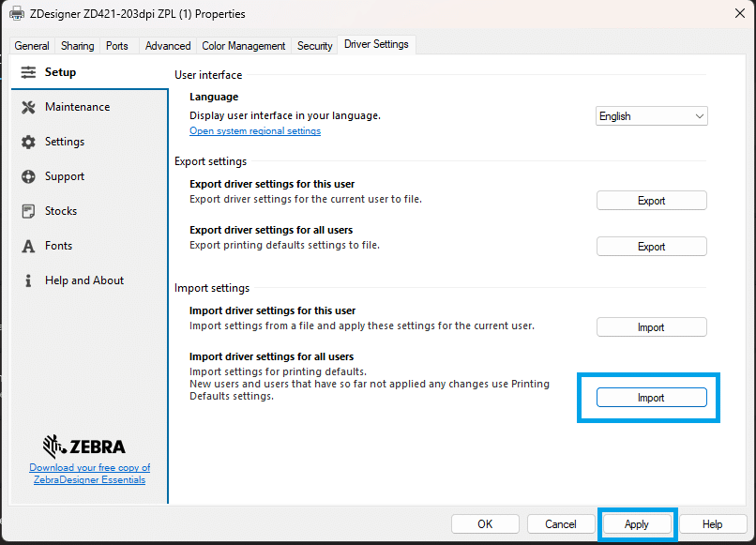This screenshot has width=756, height=545.
Task: Click the OK button
Action: [x=485, y=524]
